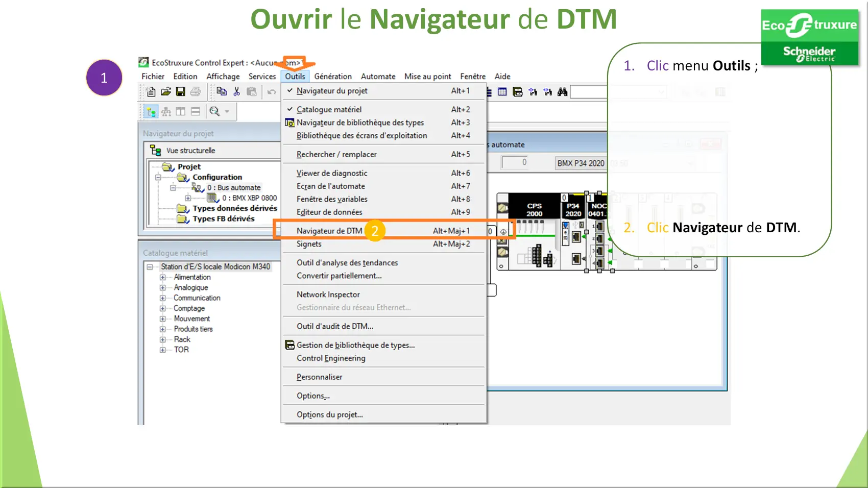
Task: Open Network Inspector
Action: tap(383, 295)
